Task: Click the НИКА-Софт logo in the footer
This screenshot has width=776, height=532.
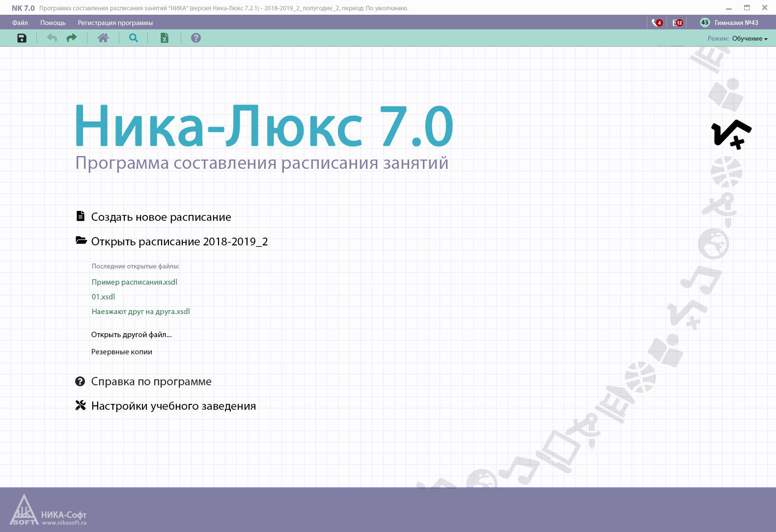Action: pos(48,510)
